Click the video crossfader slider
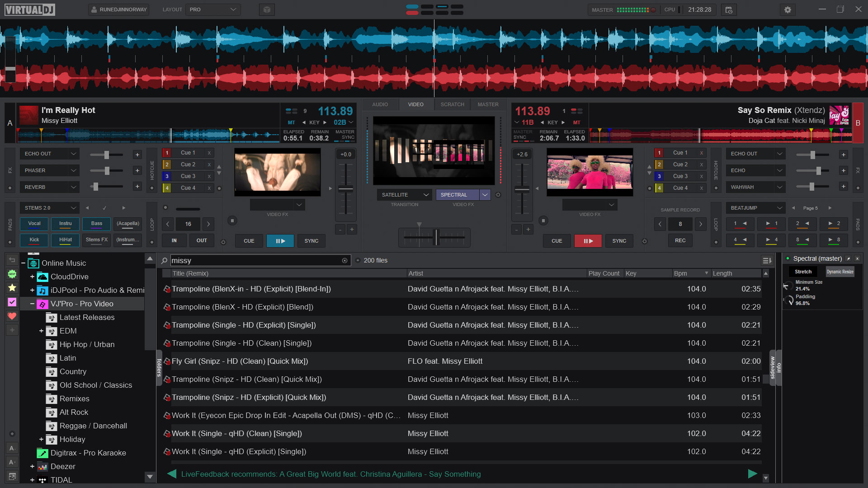The height and width of the screenshot is (488, 868). [x=436, y=237]
